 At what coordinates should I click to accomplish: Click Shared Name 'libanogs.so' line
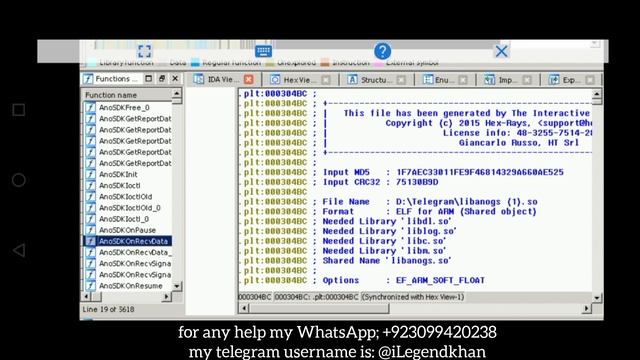pos(387,260)
